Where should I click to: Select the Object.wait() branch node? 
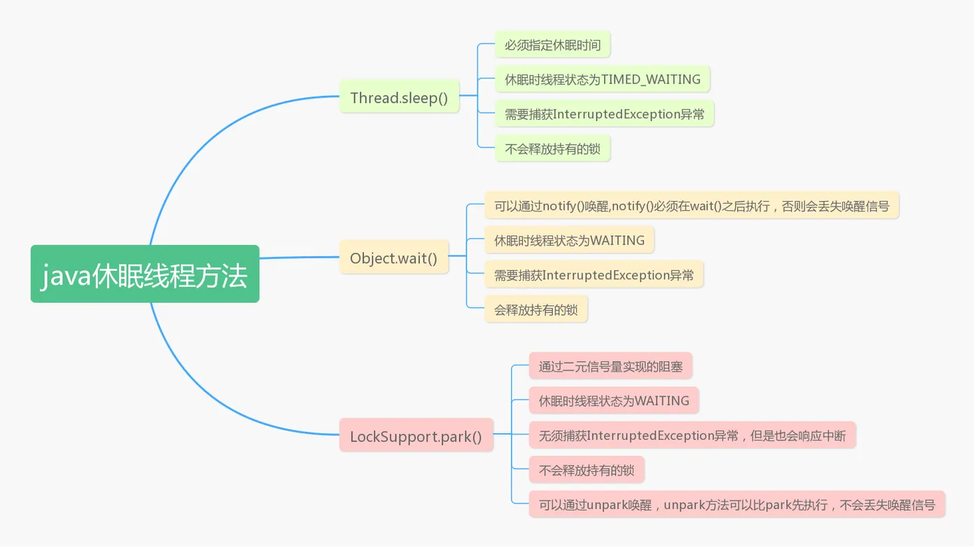point(394,258)
